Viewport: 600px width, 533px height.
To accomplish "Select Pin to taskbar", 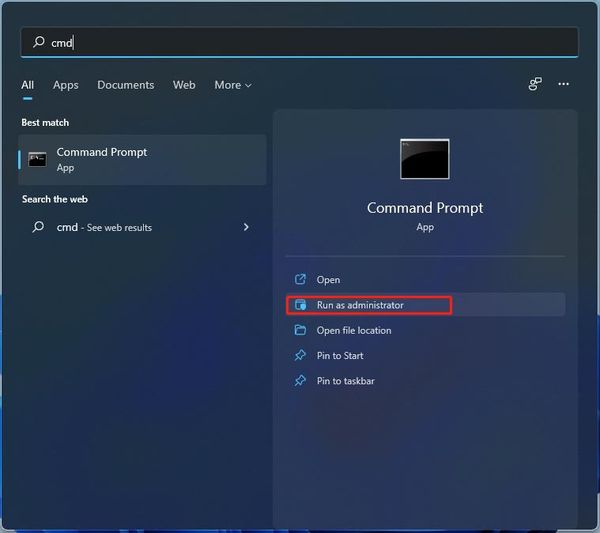I will coord(345,381).
